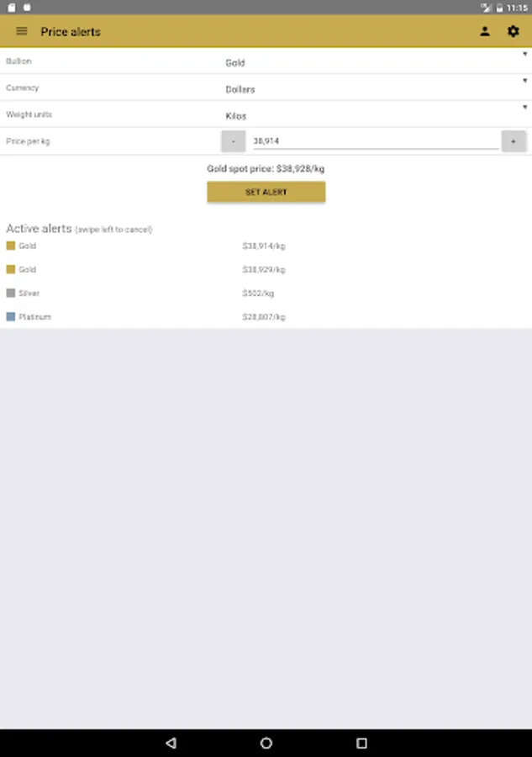Image resolution: width=532 pixels, height=757 pixels.
Task: Expand the Bullion dropdown showing Gold
Action: click(x=376, y=61)
